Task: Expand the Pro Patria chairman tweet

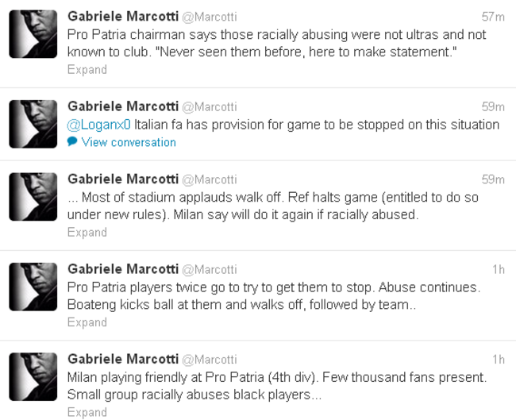Action: point(87,69)
